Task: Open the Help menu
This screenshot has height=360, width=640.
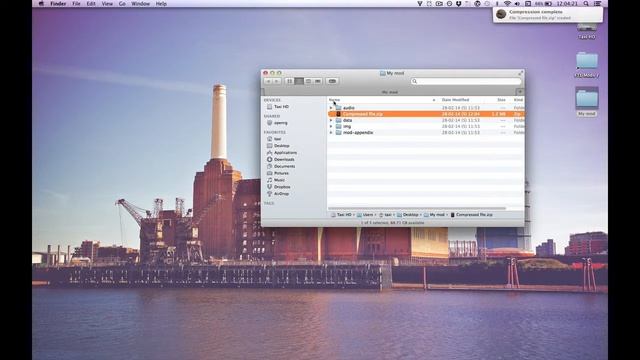Action: [x=161, y=4]
